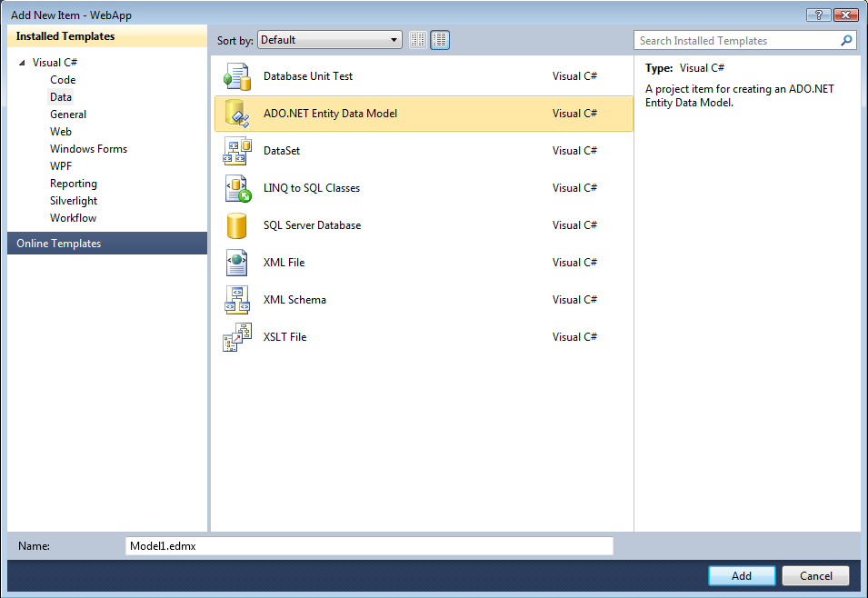This screenshot has height=598, width=868.
Task: Click the LINQ to SQL Classes icon
Action: pos(238,188)
